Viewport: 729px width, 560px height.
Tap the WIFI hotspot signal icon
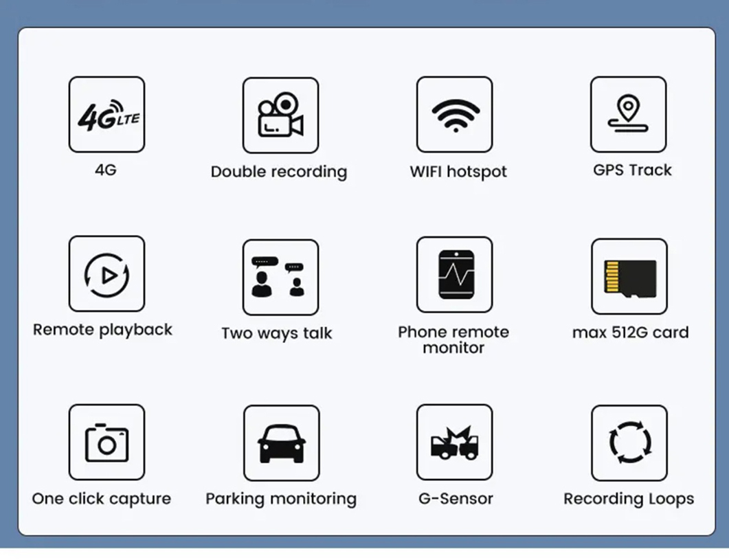[x=454, y=115]
